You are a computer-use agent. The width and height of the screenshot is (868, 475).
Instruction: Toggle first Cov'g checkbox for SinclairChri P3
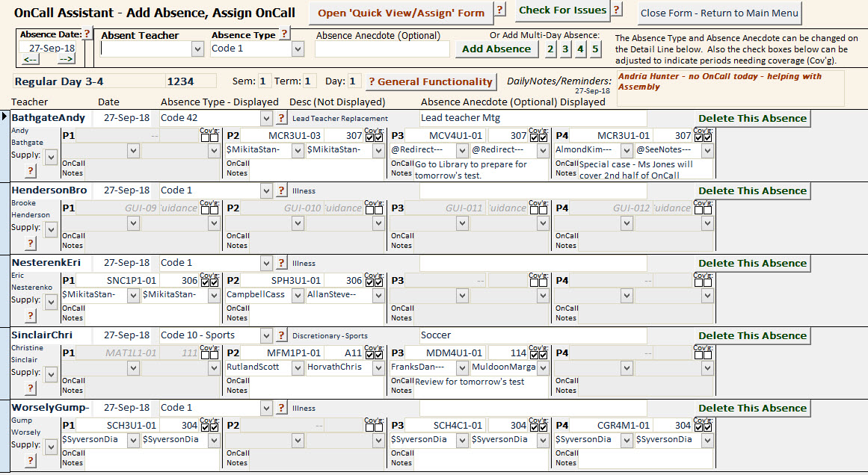535,354
